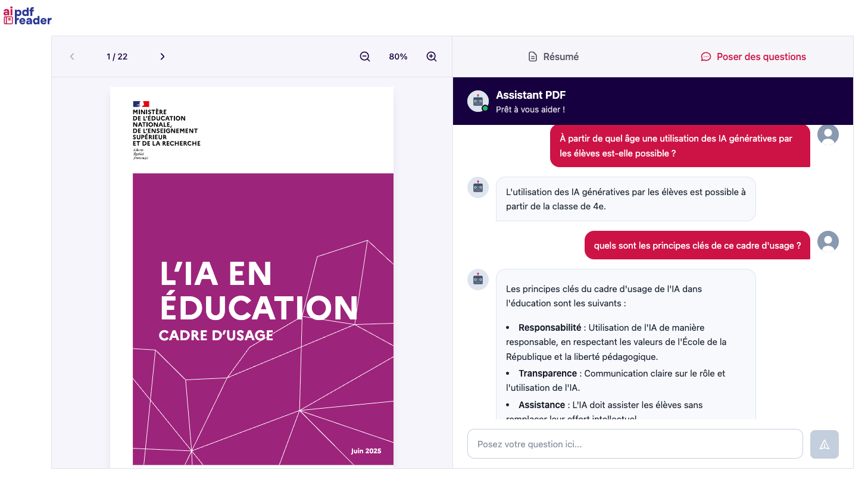The image size is (868, 486).
Task: Zoom in on the PDF document
Action: point(432,57)
